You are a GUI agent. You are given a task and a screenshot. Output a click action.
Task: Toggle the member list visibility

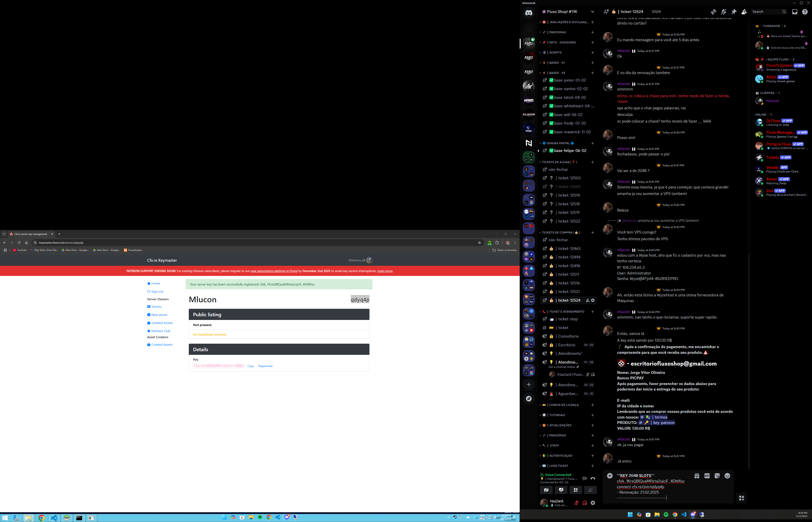click(744, 12)
